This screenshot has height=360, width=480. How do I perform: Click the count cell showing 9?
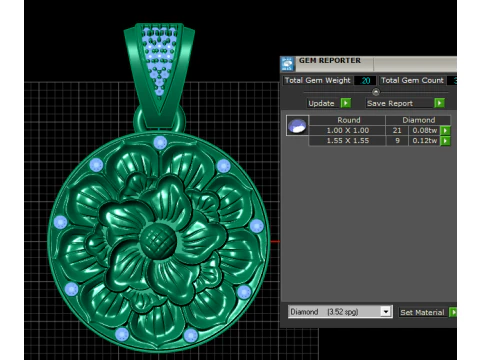pos(397,141)
